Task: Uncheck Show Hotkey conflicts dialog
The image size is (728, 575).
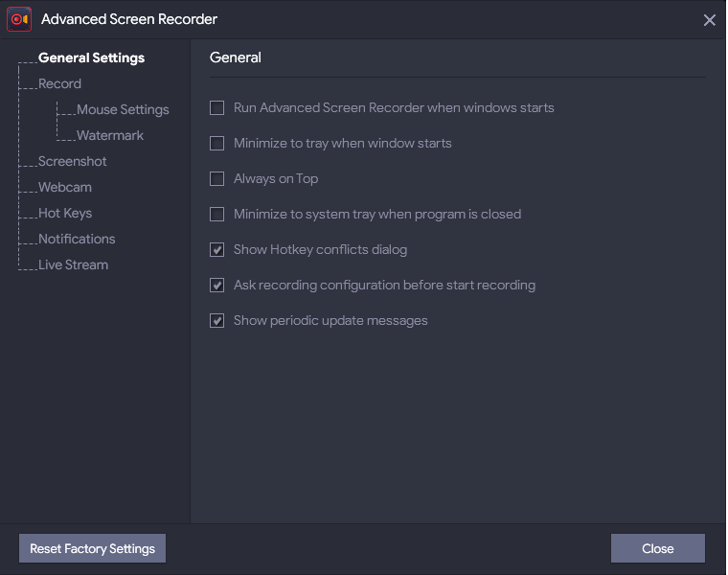Action: 216,249
